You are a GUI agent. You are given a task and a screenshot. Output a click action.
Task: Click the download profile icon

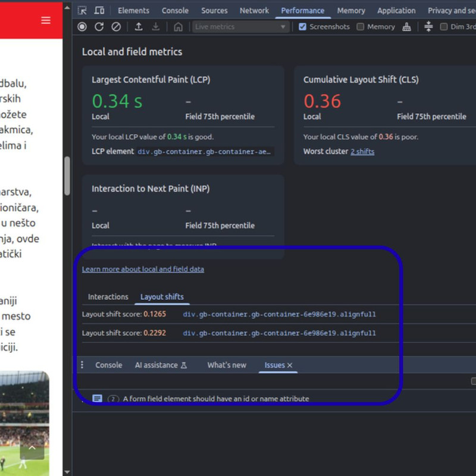pyautogui.click(x=156, y=27)
